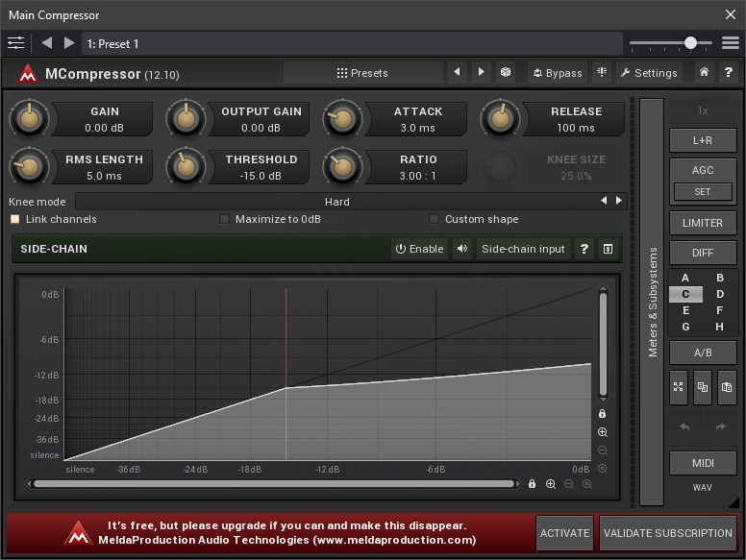Toggle the AGC automatic gain control
Image resolution: width=746 pixels, height=560 pixels.
tap(703, 170)
